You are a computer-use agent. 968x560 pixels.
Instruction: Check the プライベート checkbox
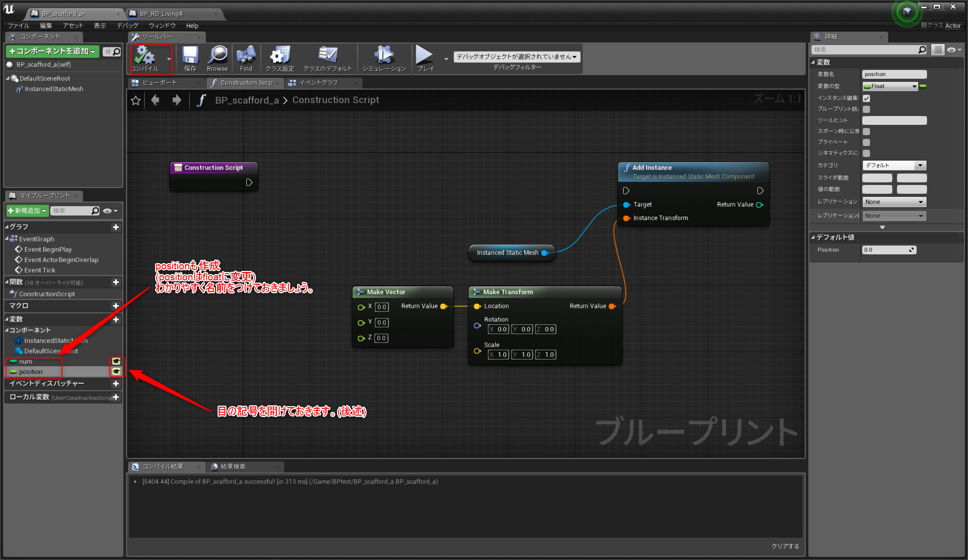pyautogui.click(x=866, y=142)
